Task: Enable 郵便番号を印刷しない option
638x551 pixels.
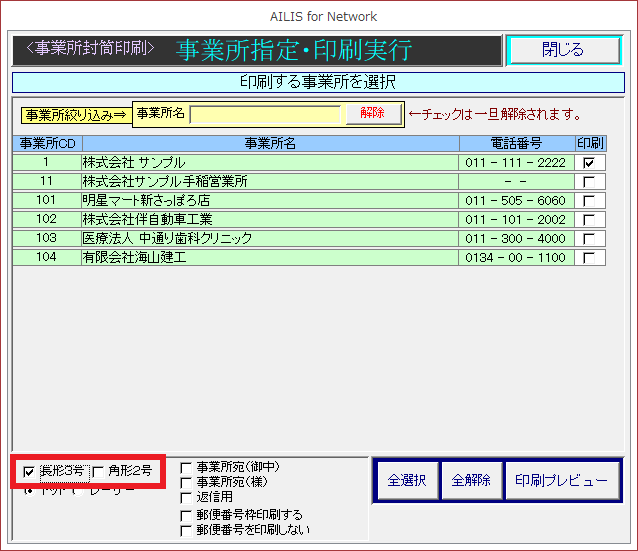Action: (x=186, y=530)
